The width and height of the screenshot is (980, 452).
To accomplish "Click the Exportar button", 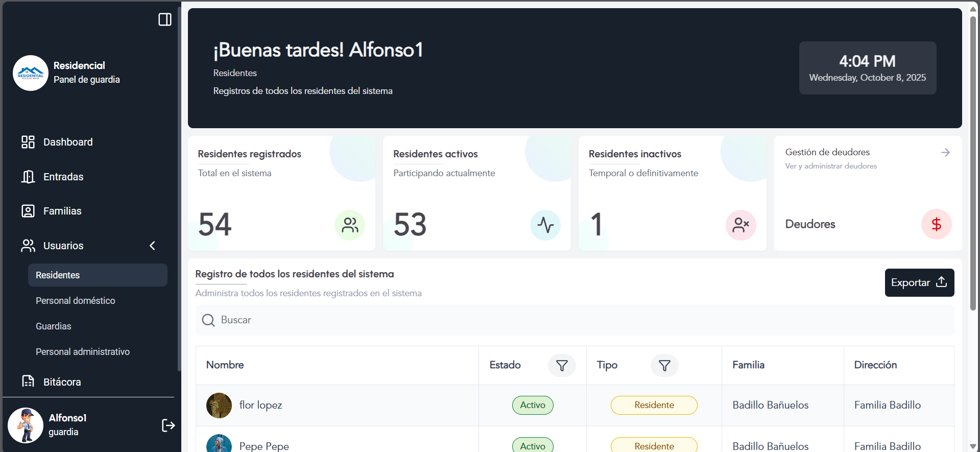I will [919, 282].
